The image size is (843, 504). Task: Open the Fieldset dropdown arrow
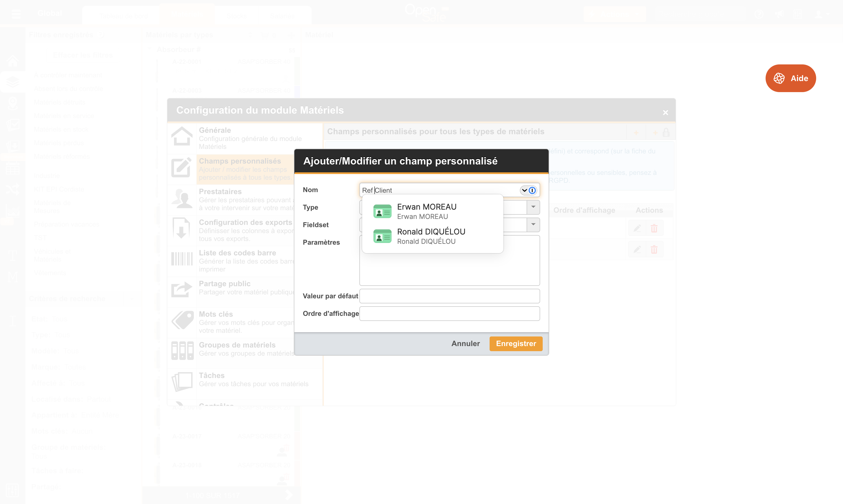pos(533,225)
